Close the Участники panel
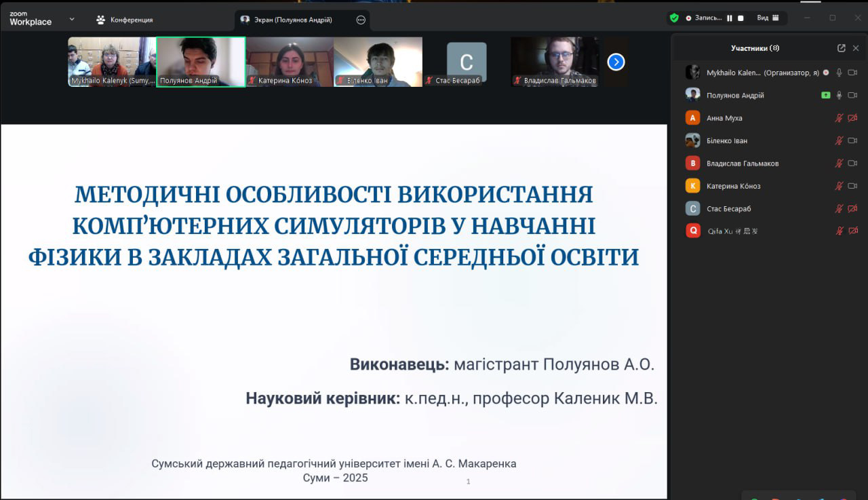The image size is (868, 500). coord(856,48)
